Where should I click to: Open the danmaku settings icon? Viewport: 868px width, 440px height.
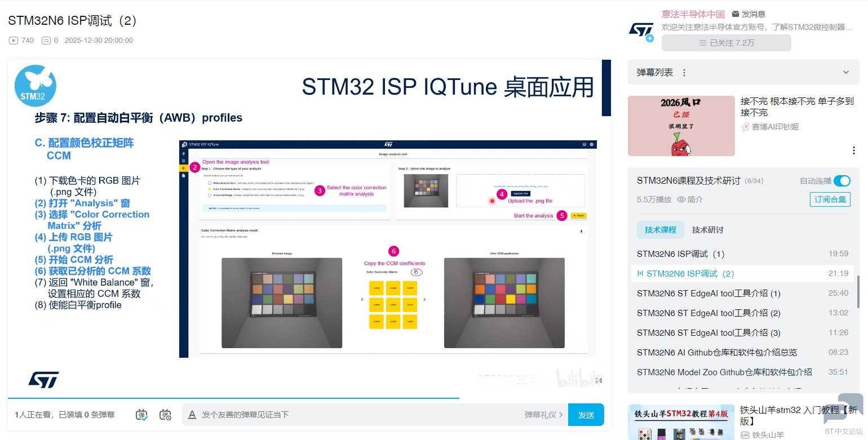[165, 415]
